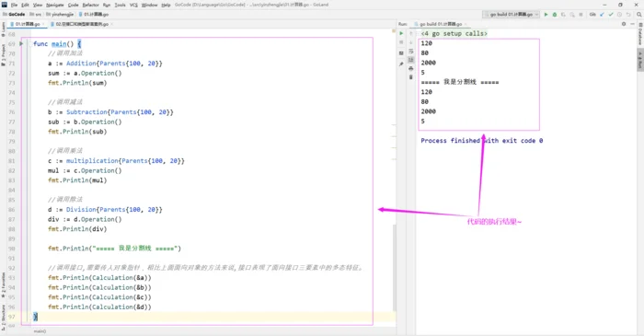The width and height of the screenshot is (644, 336).
Task: Click down the stack trace arrow in Run panel
Action: [411, 42]
